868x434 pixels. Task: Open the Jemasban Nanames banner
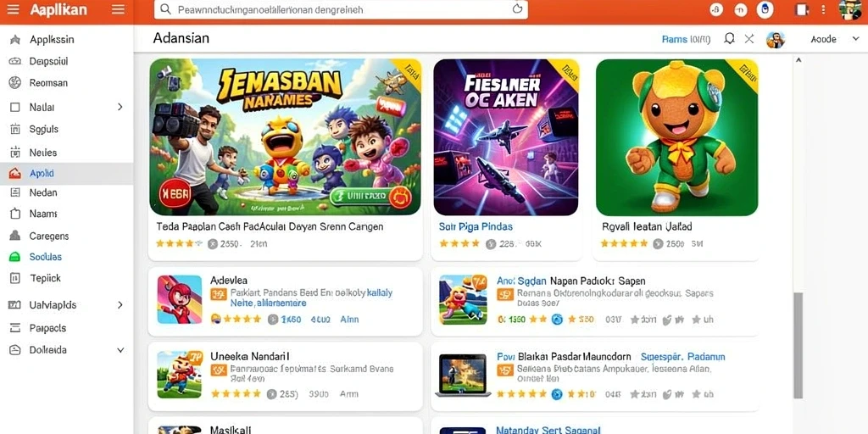[x=285, y=136]
